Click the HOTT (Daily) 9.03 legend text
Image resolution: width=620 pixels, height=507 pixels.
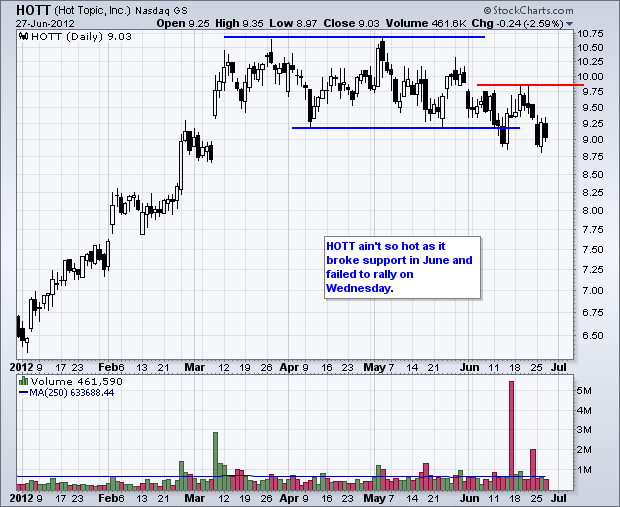81,37
